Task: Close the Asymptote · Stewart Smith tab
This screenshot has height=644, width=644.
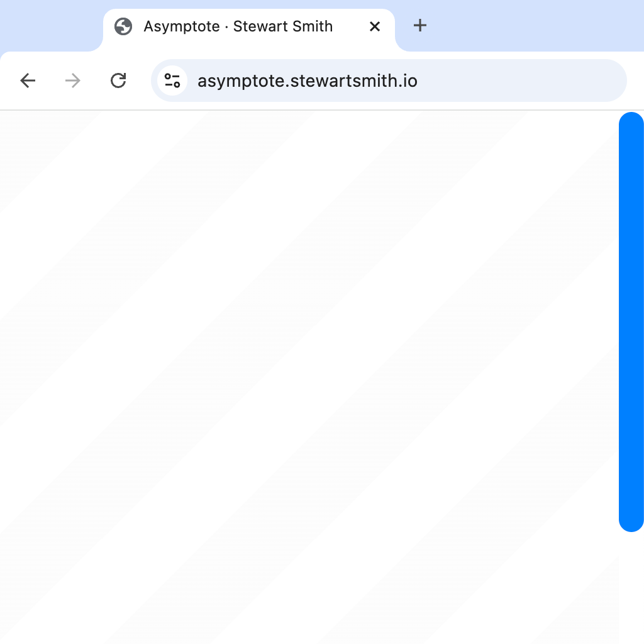Action: (375, 26)
